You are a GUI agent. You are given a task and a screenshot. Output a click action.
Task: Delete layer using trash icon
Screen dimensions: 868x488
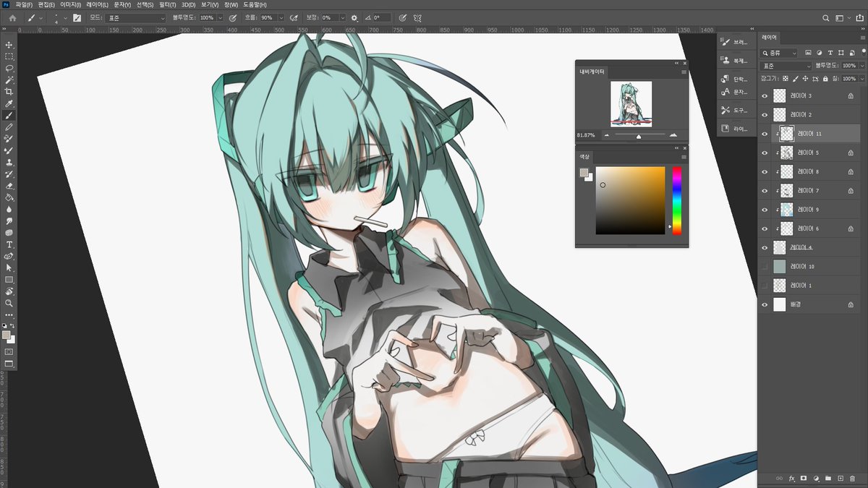[x=852, y=479]
